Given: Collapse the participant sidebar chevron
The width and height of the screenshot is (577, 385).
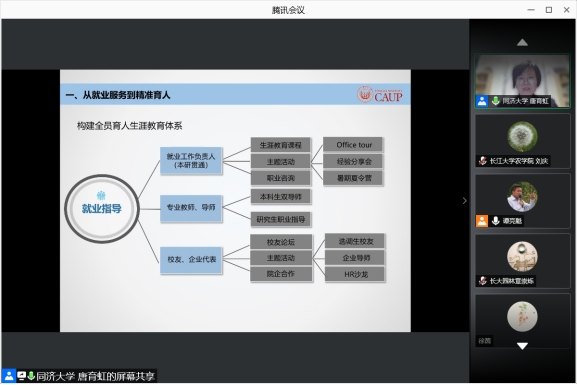Looking at the screenshot, I should point(464,201).
